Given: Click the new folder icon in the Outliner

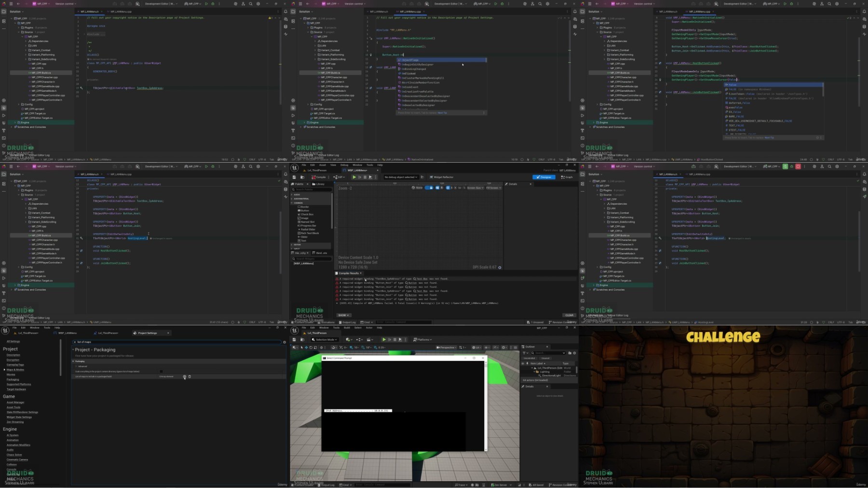Looking at the screenshot, I should click(570, 353).
